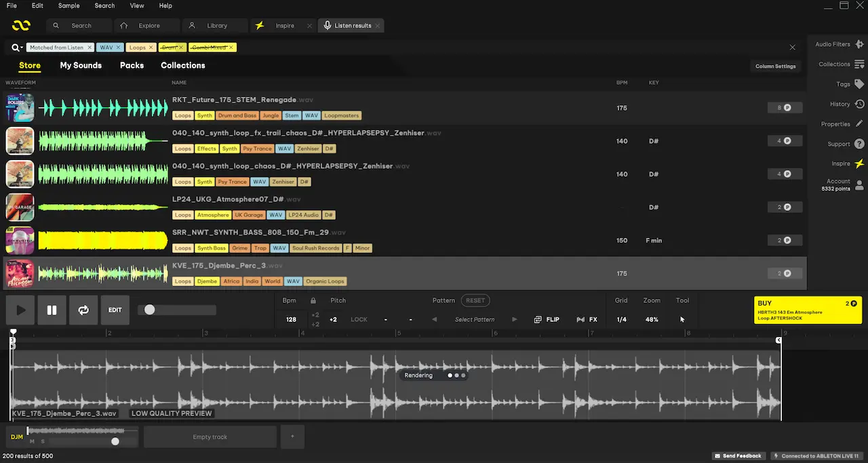Remove the excluded Drum filter chip
Image resolution: width=868 pixels, height=463 pixels.
[x=181, y=47]
